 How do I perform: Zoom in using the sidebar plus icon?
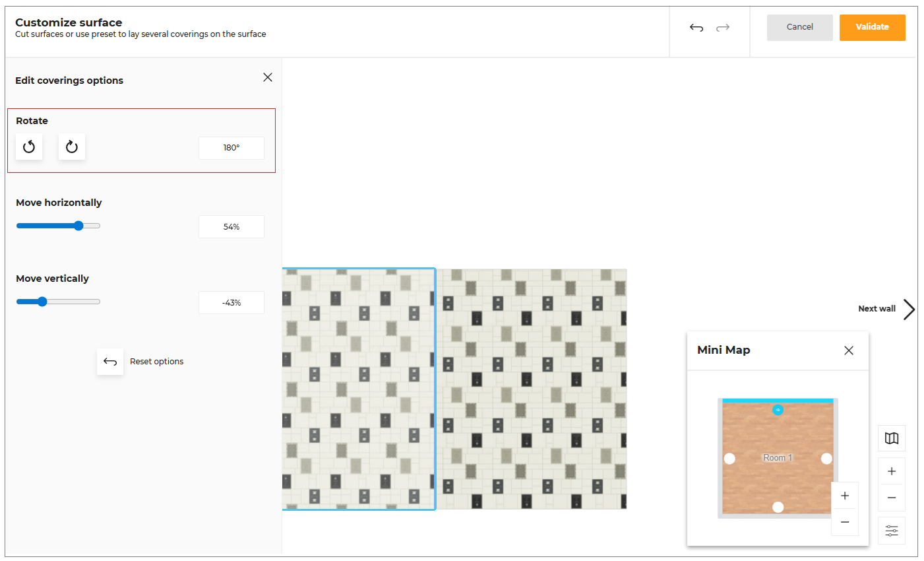[891, 471]
